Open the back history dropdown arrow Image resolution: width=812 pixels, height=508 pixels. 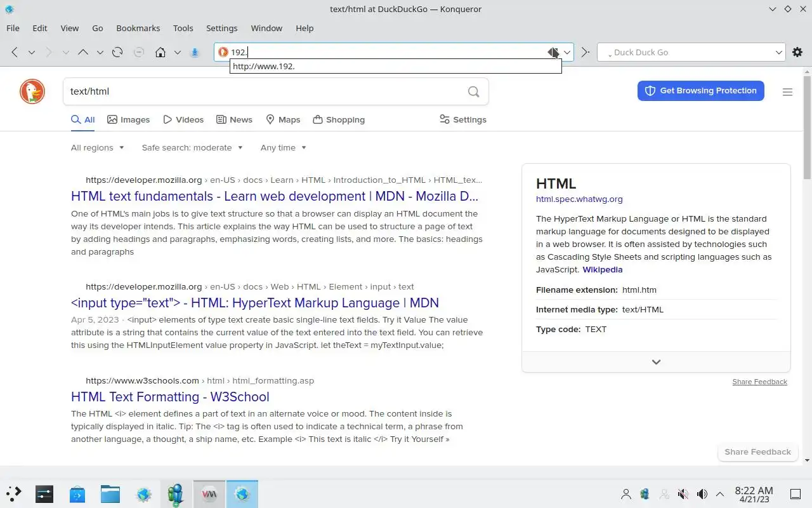point(31,52)
